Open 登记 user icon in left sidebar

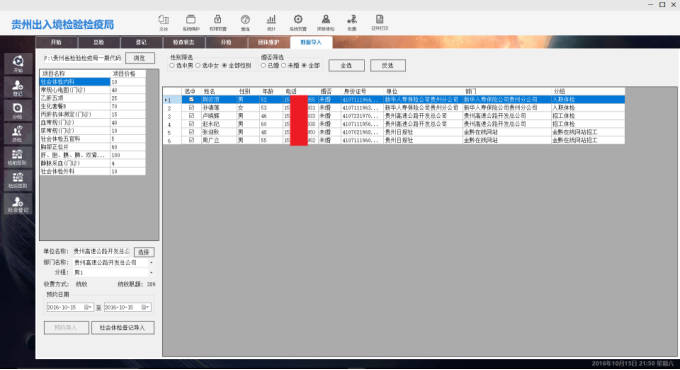click(x=18, y=87)
